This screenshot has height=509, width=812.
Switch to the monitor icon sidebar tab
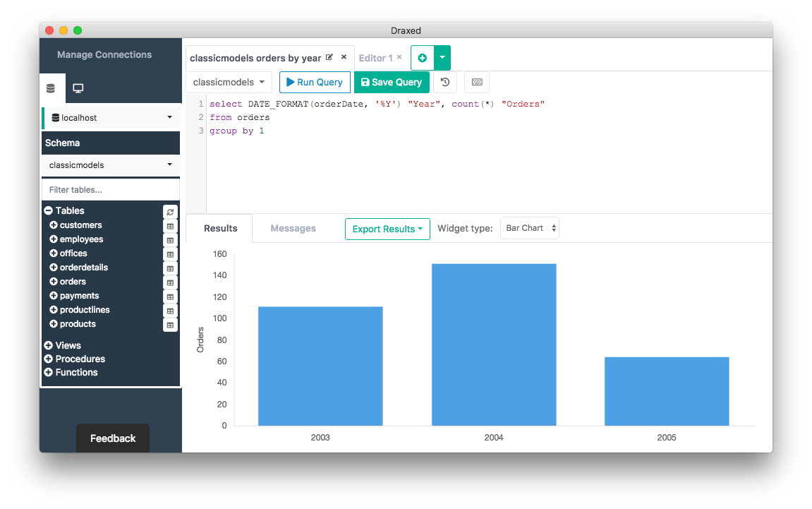pos(78,88)
